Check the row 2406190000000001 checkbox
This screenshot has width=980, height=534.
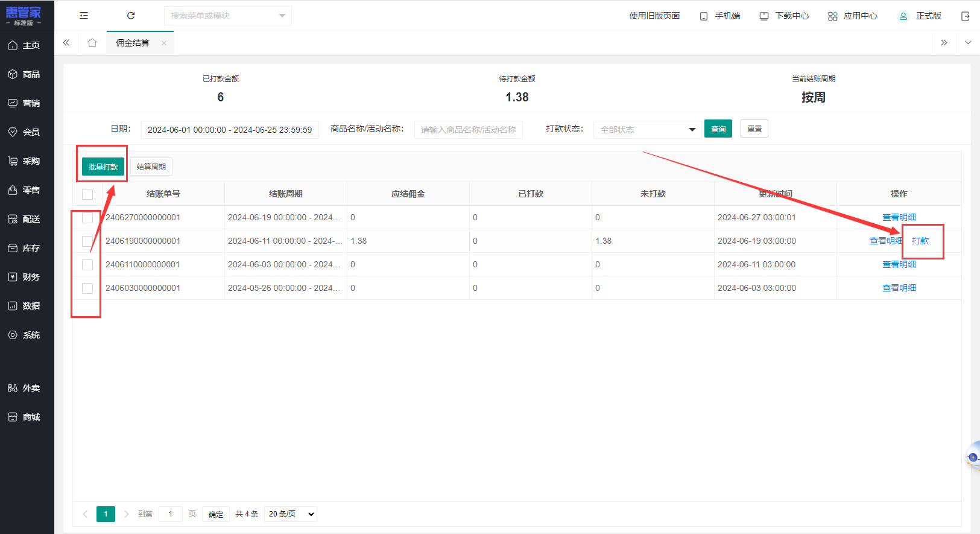87,241
